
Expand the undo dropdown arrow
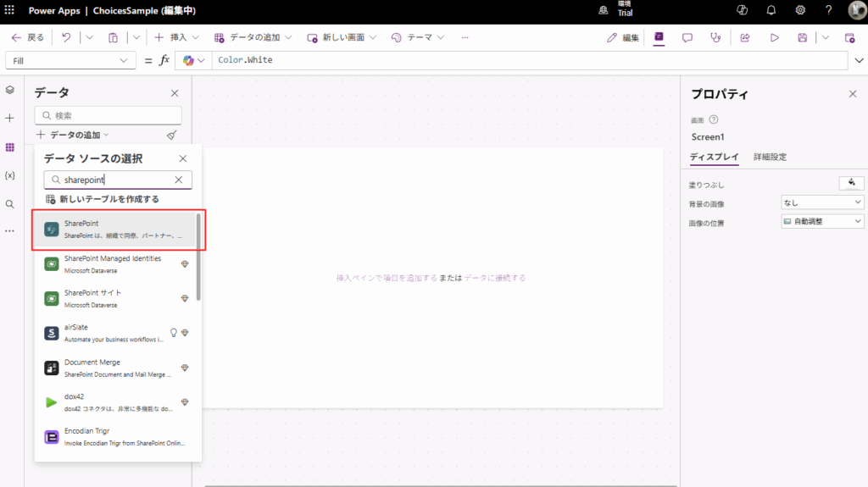pos(90,37)
